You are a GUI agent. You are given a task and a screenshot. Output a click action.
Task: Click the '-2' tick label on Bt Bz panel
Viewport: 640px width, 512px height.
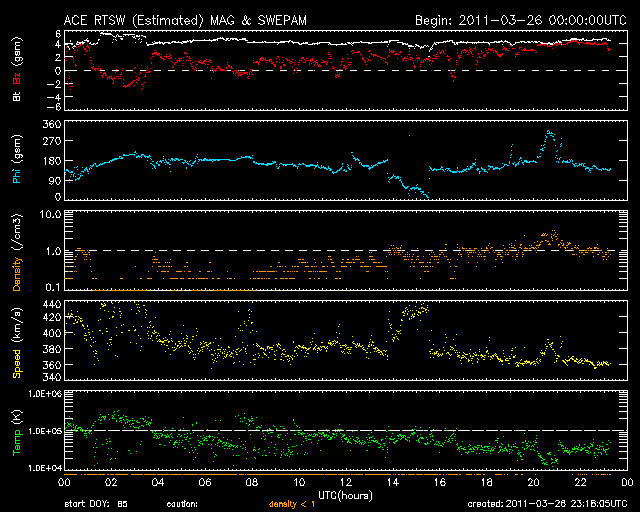pyautogui.click(x=54, y=84)
